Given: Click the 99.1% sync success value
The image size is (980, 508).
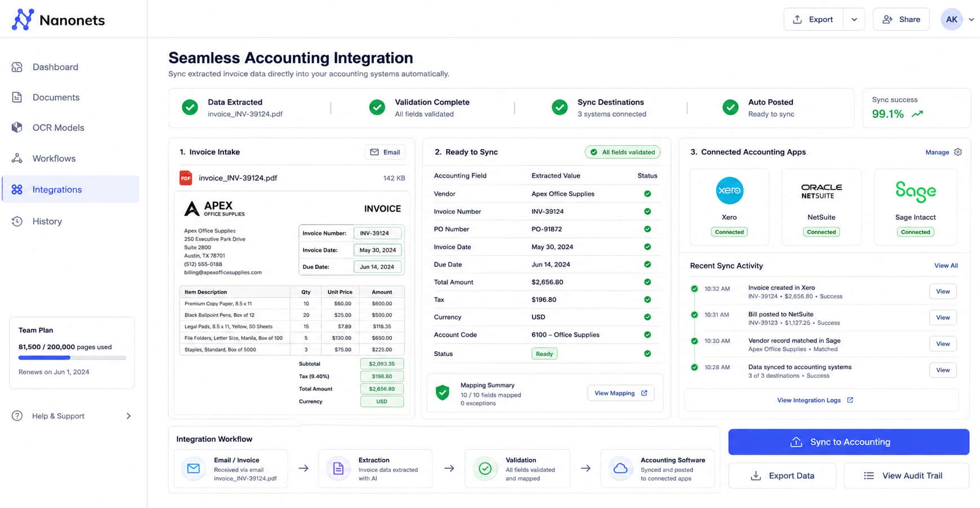Looking at the screenshot, I should coord(888,114).
